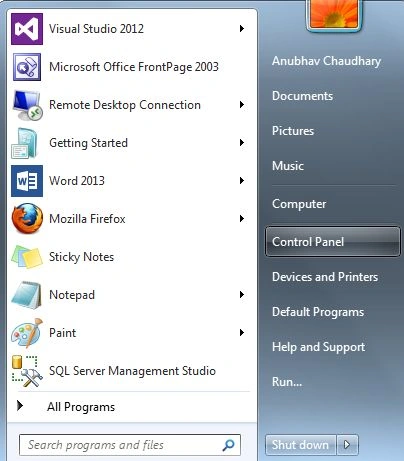Select the Sticky Notes label
This screenshot has width=404, height=461.
pos(81,257)
